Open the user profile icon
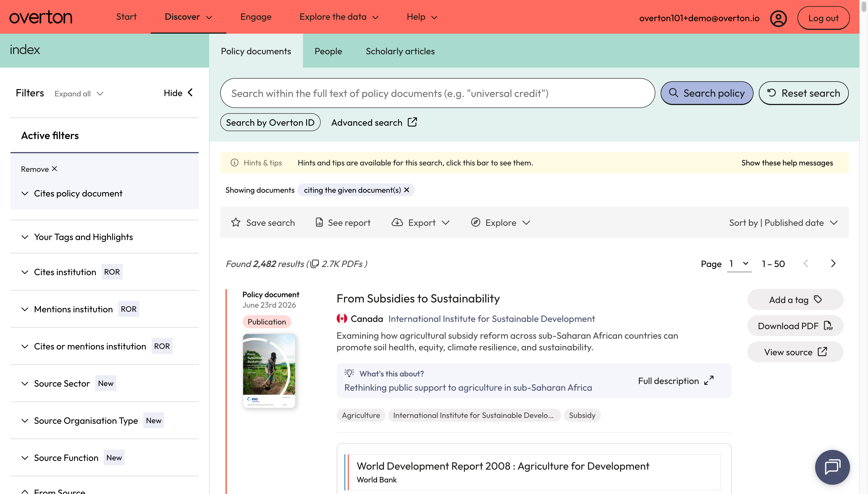Image resolution: width=868 pixels, height=494 pixels. [778, 18]
